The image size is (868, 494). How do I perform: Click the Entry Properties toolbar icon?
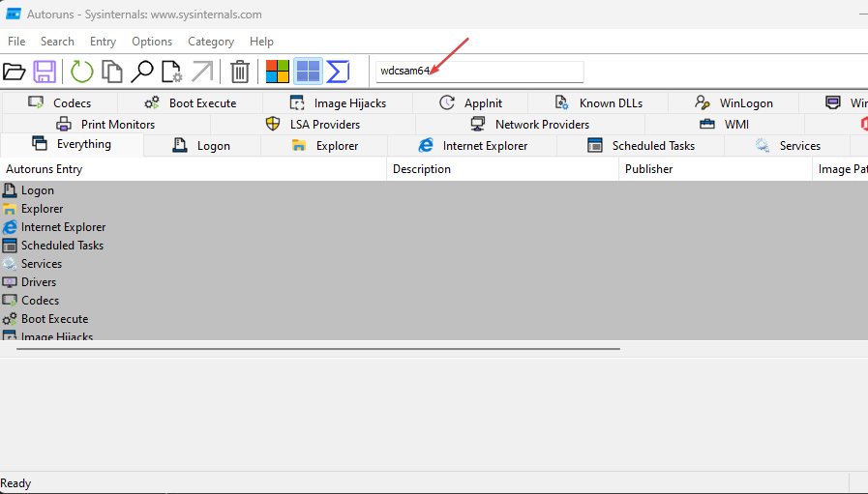pos(171,72)
